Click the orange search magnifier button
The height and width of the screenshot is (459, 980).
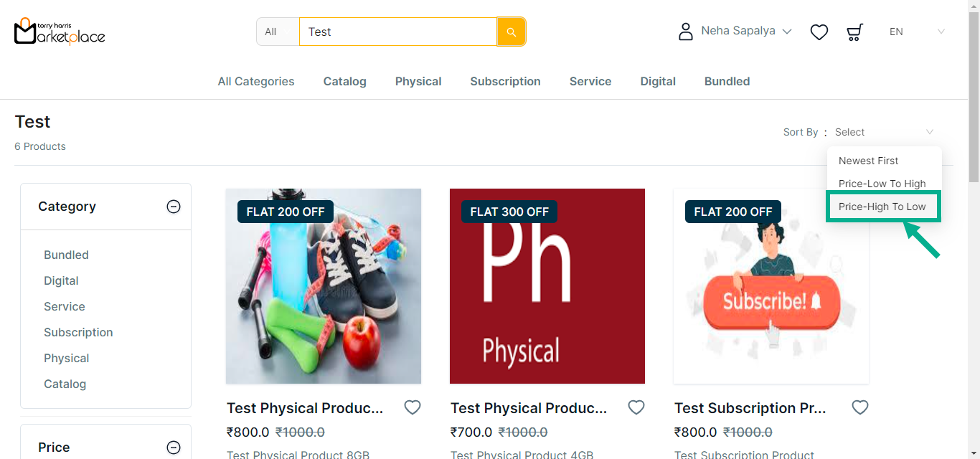(511, 32)
